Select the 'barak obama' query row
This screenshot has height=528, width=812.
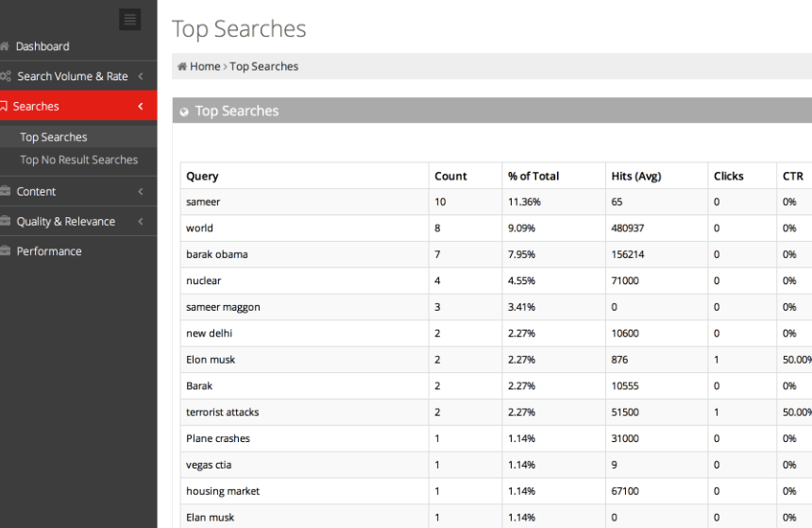tap(496, 254)
